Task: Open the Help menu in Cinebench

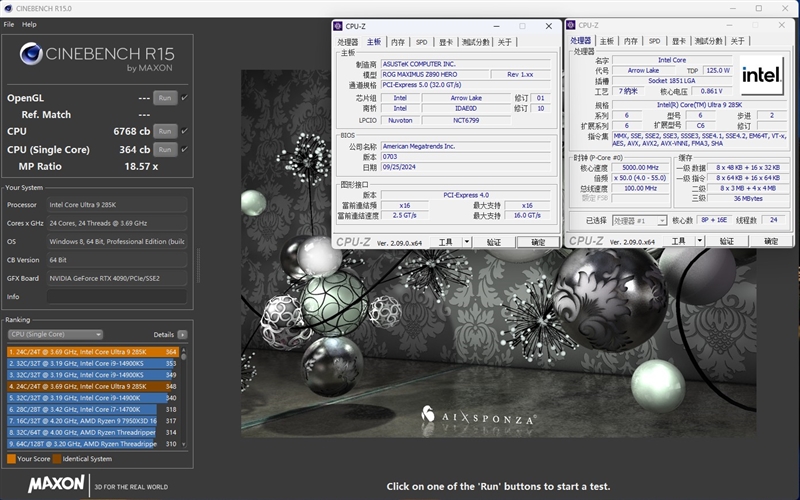Action: (29, 24)
